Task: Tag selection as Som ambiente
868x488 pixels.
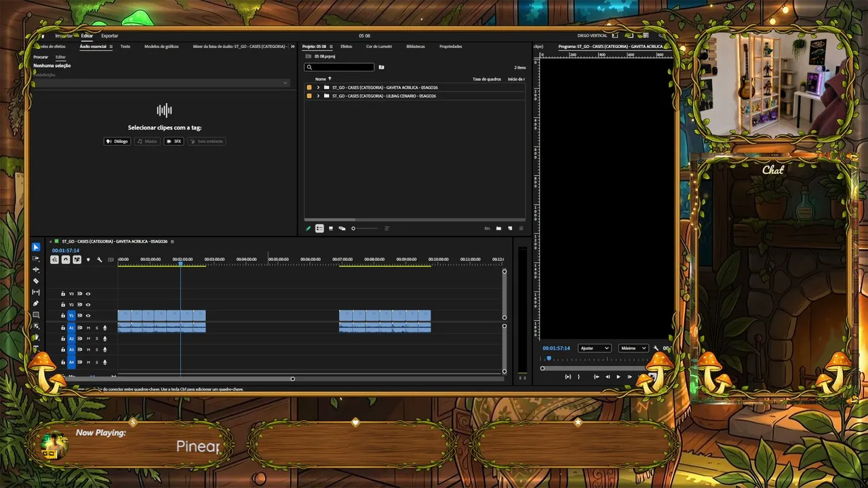Action: point(206,141)
